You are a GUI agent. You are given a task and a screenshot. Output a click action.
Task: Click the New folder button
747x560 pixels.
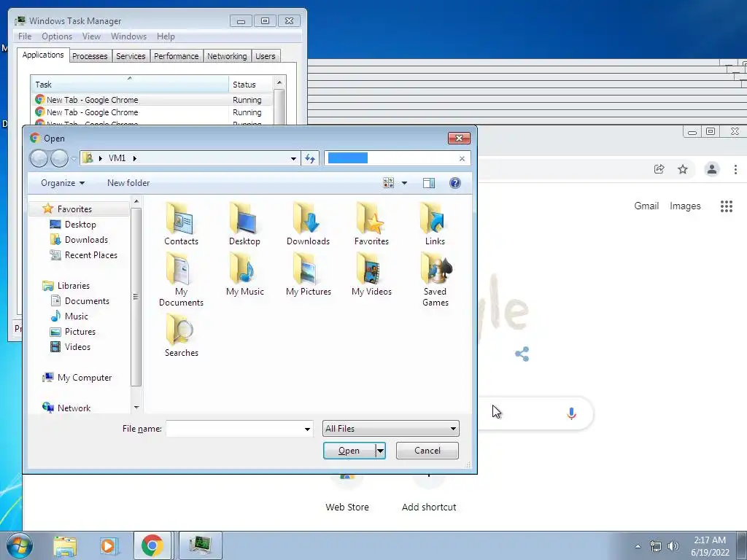tap(128, 183)
